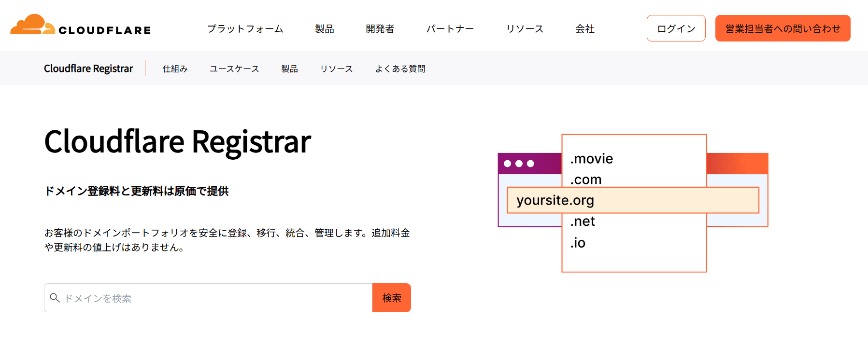The height and width of the screenshot is (346, 868).
Task: Open the リソース menu in top header
Action: [525, 29]
